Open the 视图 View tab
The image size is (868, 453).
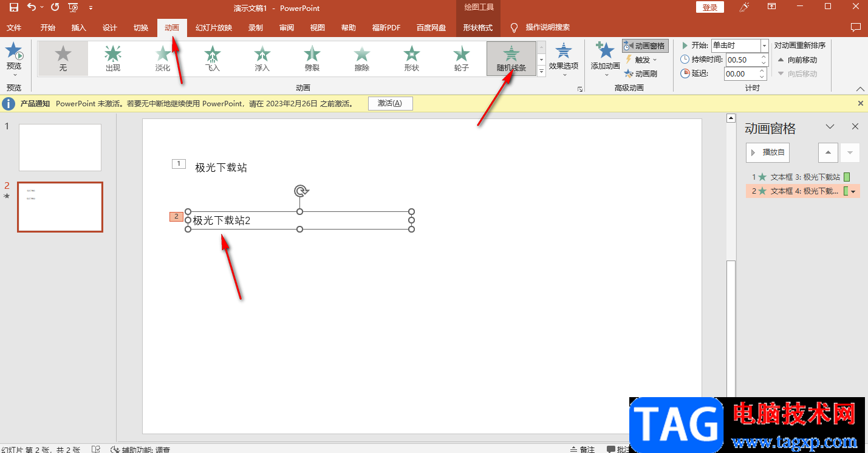(318, 27)
